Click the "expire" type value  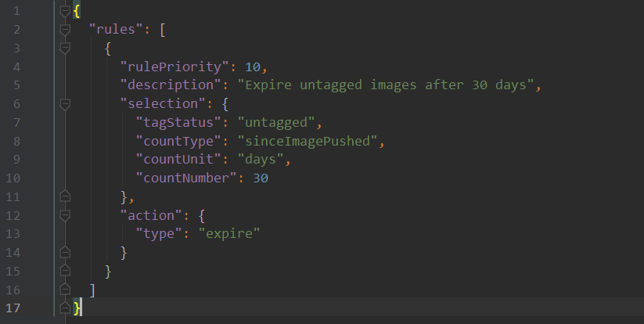[x=229, y=234]
